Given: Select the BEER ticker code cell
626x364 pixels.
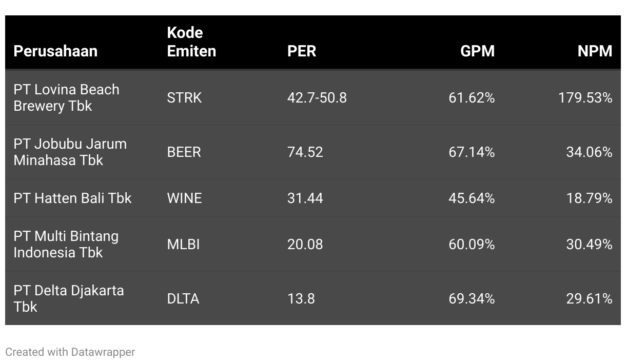Looking at the screenshot, I should (184, 152).
